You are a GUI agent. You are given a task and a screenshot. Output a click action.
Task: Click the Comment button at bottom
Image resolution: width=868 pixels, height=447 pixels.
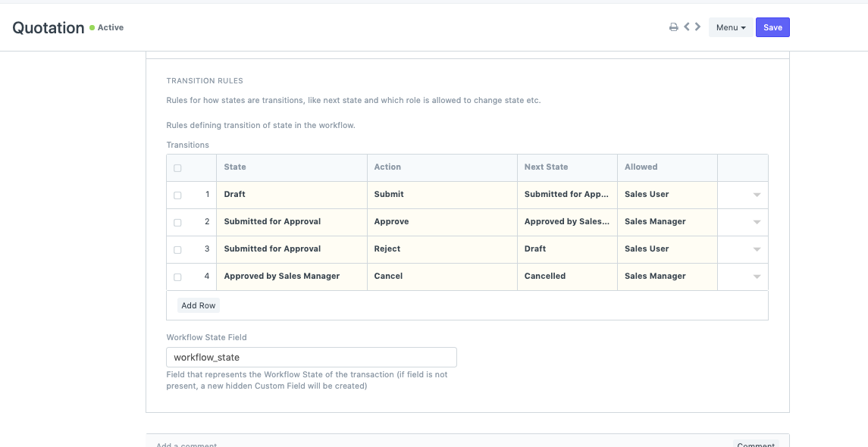[x=756, y=444]
